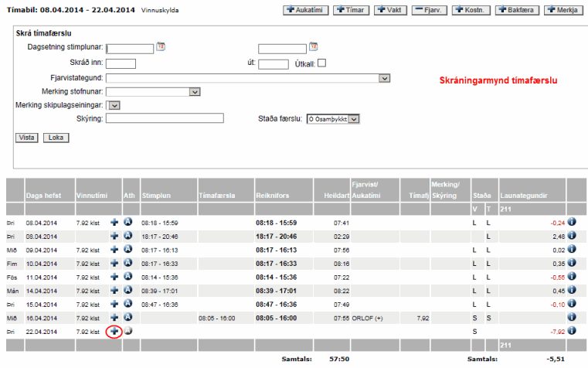Click the Vinnuskylda label
The height and width of the screenshot is (368, 588).
click(x=160, y=11)
